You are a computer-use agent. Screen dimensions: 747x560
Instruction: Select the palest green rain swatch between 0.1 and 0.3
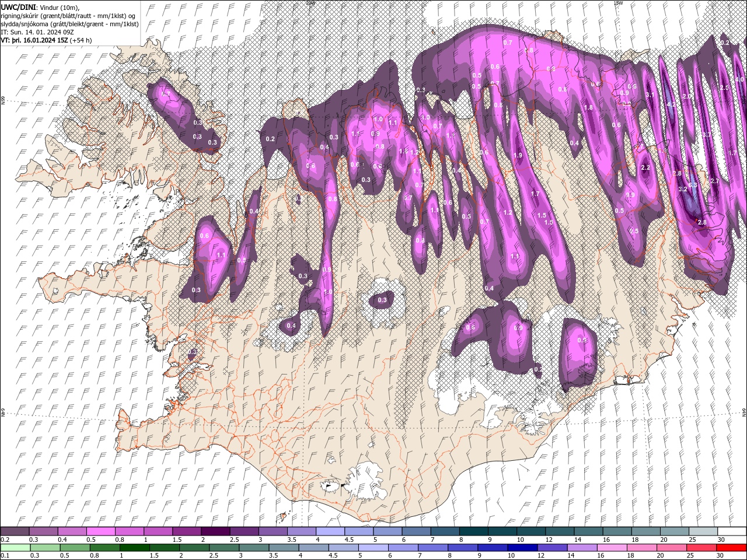coord(15,548)
